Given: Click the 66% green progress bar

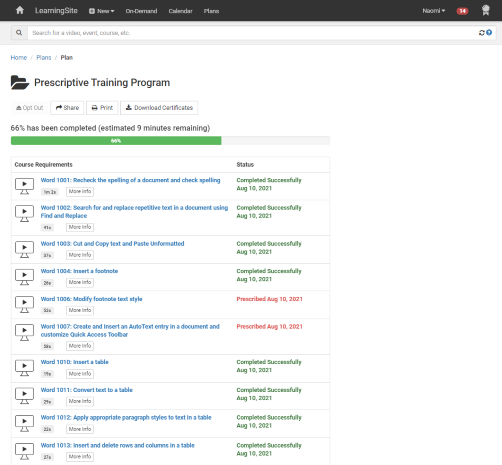Looking at the screenshot, I should [x=116, y=141].
